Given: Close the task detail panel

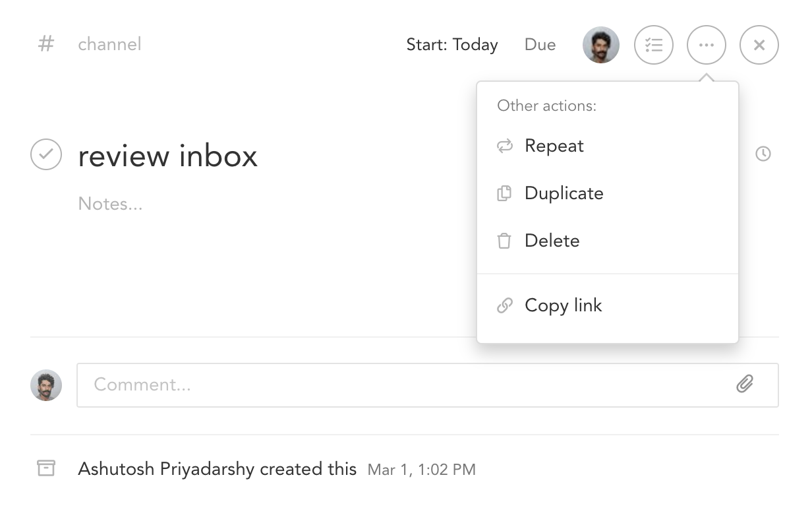Looking at the screenshot, I should click(x=759, y=45).
